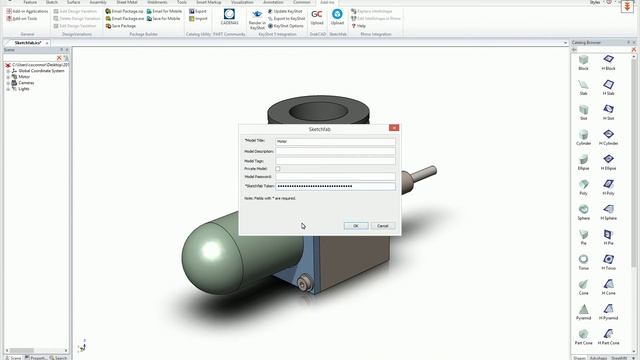Click Help in Rhino Integration group

[x=358, y=26]
